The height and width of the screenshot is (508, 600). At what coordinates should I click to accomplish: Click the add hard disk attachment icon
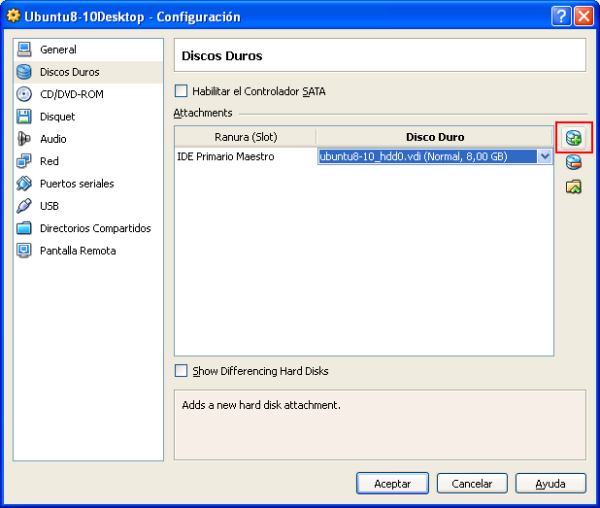573,138
